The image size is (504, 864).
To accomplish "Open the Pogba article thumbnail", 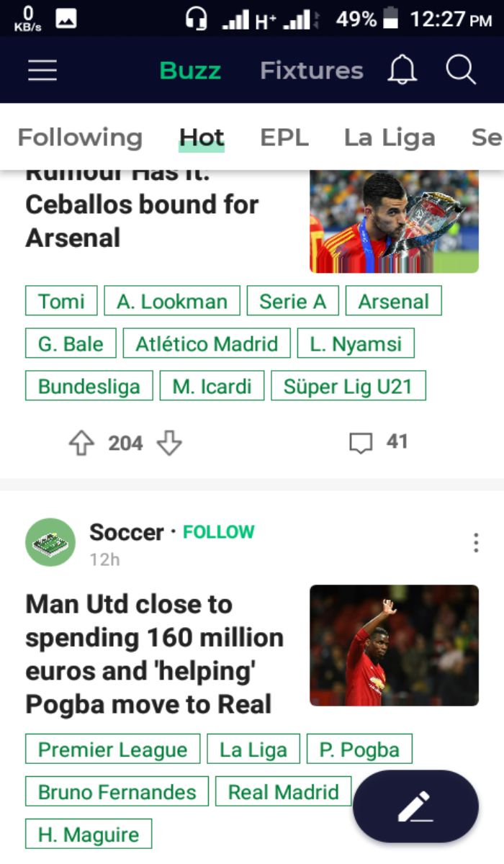I will click(394, 645).
